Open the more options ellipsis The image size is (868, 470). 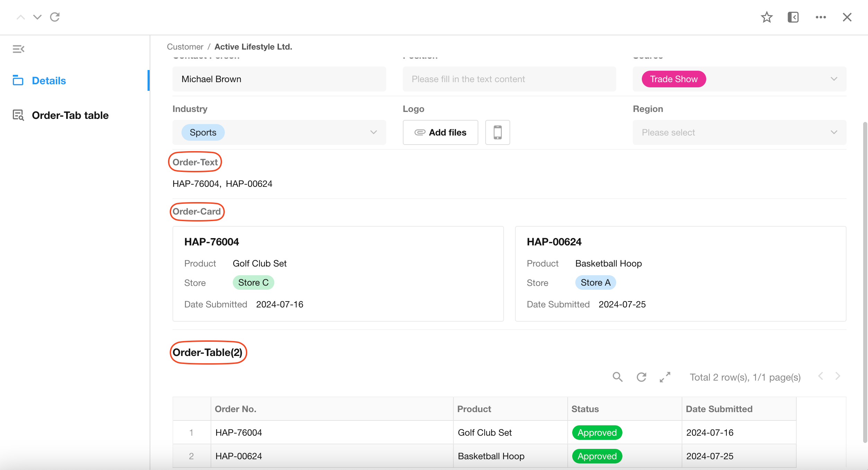tap(821, 17)
